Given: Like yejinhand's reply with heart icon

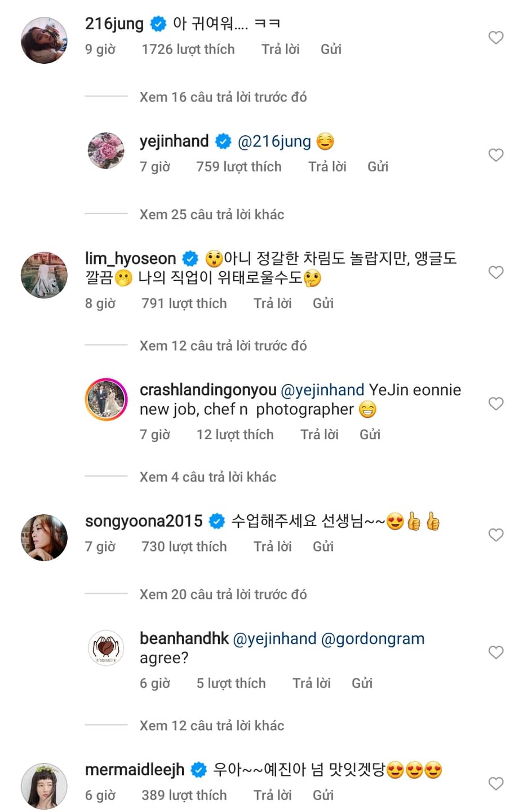Looking at the screenshot, I should (x=495, y=155).
